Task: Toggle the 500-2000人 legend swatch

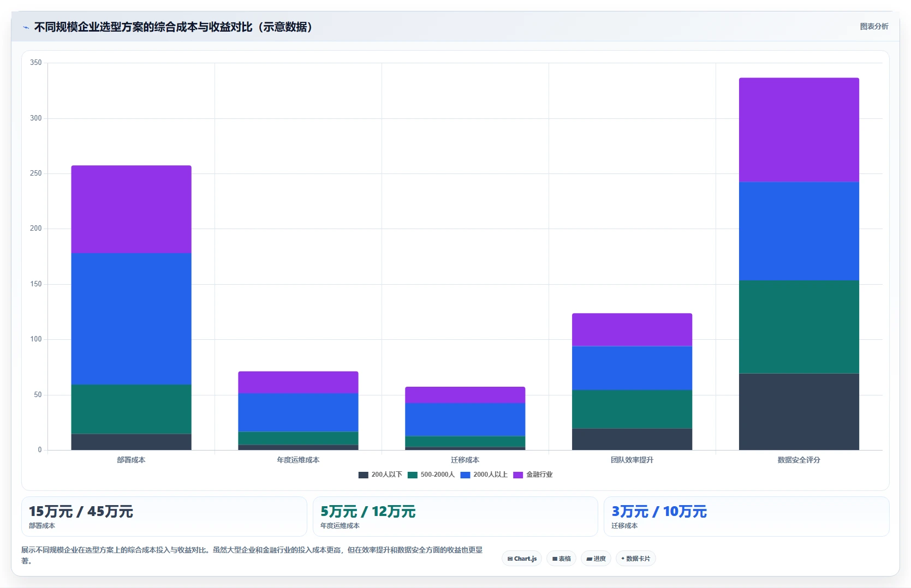Action: 412,475
